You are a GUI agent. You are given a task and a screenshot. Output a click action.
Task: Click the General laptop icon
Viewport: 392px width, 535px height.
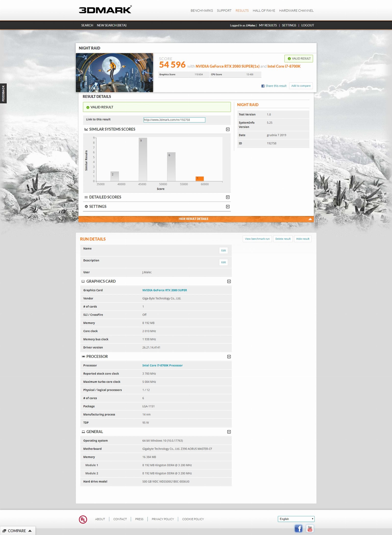coord(83,432)
